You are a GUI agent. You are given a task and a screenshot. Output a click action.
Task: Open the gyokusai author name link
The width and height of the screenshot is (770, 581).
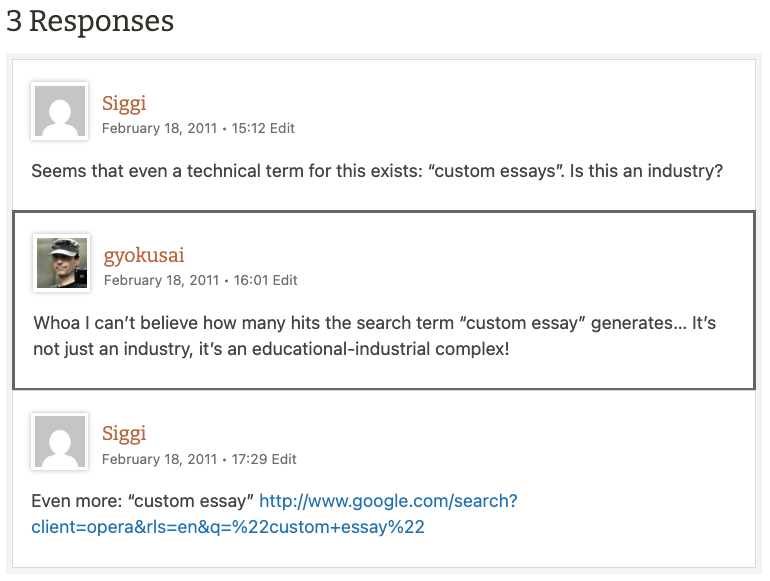pyautogui.click(x=144, y=255)
